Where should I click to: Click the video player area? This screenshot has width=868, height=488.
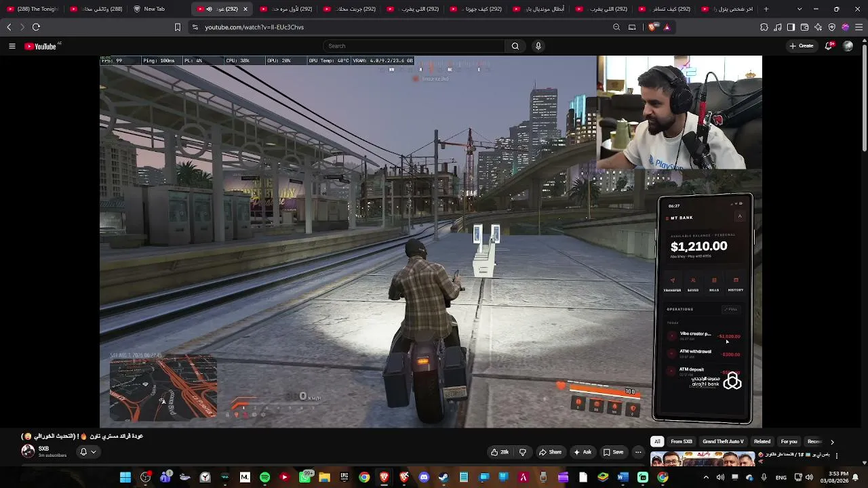(431, 242)
